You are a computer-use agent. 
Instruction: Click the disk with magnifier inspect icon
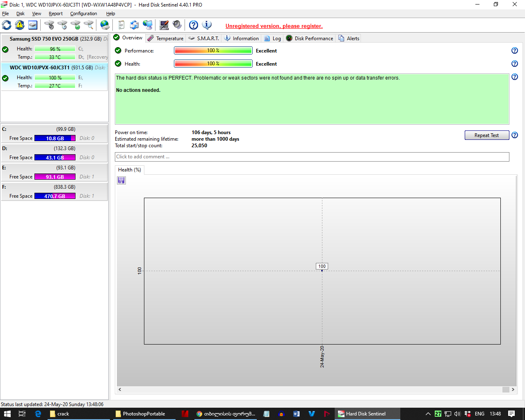click(89, 25)
